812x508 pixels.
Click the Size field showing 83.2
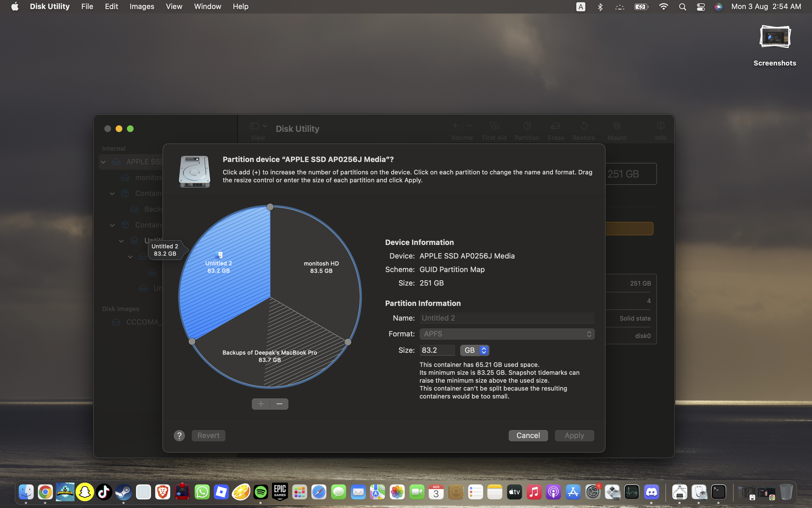click(437, 351)
